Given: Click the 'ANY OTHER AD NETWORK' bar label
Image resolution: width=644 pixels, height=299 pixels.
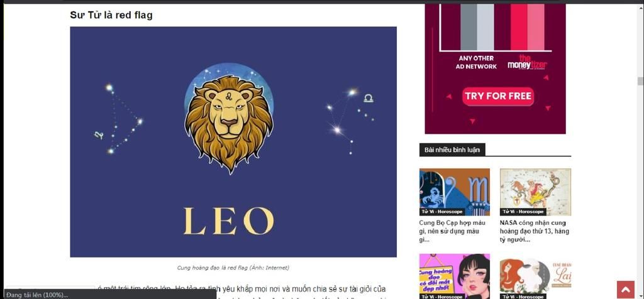Looking at the screenshot, I should pyautogui.click(x=477, y=62).
